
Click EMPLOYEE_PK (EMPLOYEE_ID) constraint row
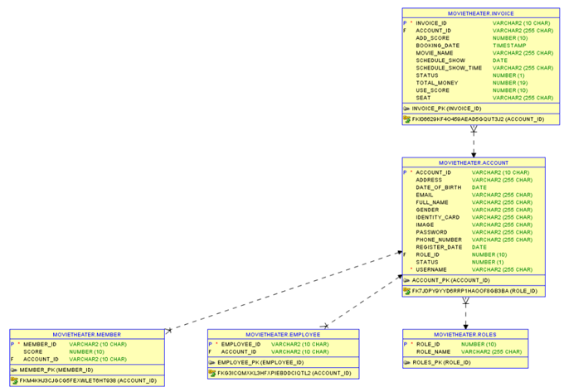283,362
